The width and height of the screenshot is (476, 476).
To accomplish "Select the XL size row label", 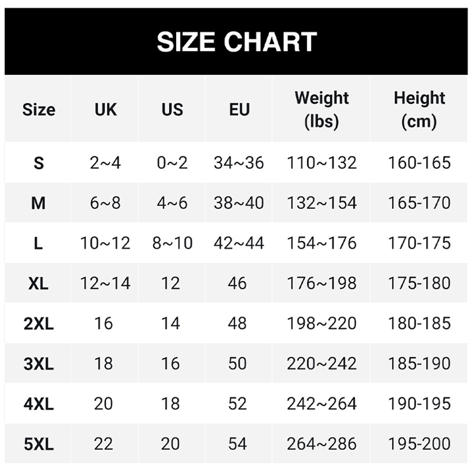I will tap(39, 283).
